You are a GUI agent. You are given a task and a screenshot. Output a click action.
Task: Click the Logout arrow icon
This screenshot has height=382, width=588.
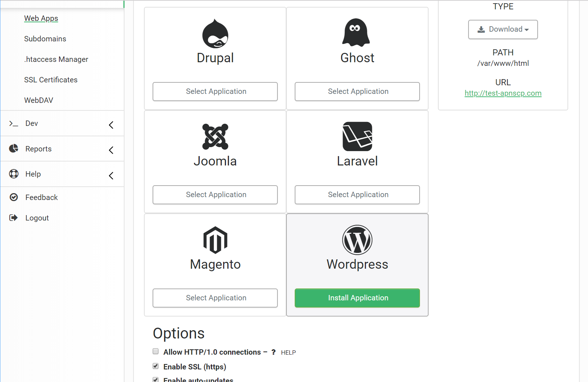(13, 218)
